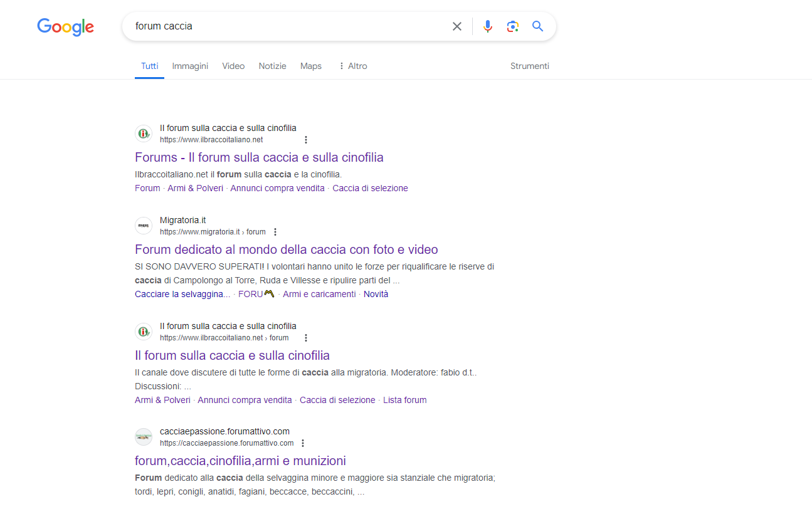
Task: Click inside the search input field
Action: [282, 26]
